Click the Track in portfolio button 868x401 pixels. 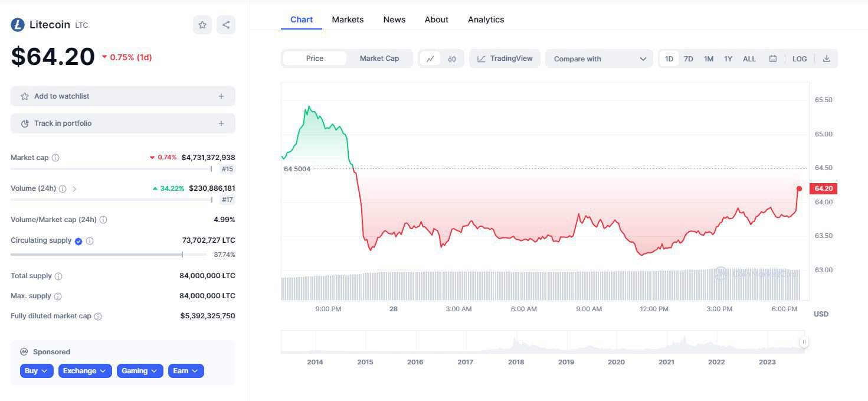(123, 123)
